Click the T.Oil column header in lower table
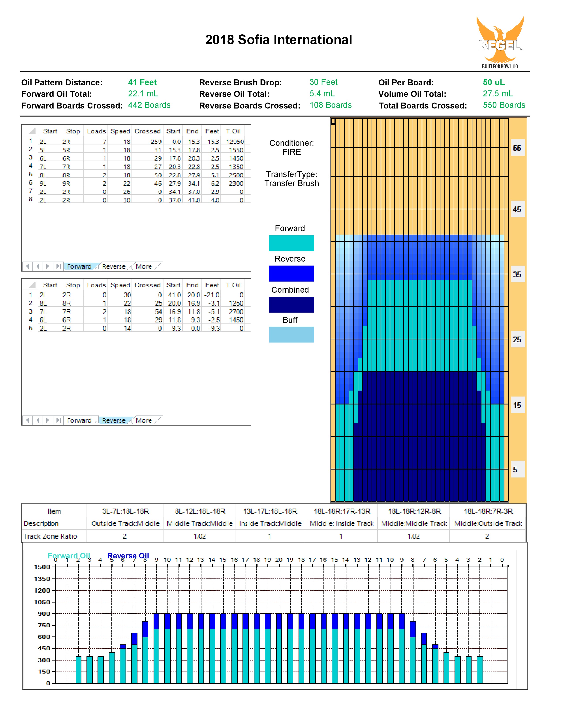 pos(233,285)
